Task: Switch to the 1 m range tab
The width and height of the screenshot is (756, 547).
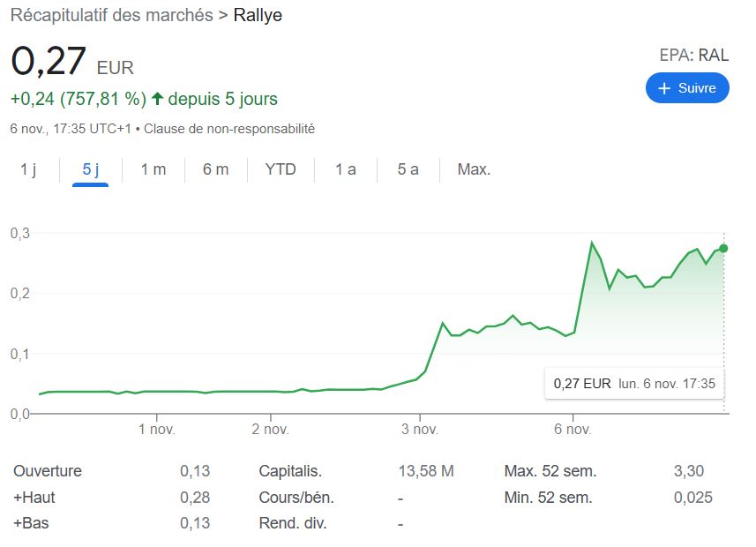Action: tap(153, 169)
